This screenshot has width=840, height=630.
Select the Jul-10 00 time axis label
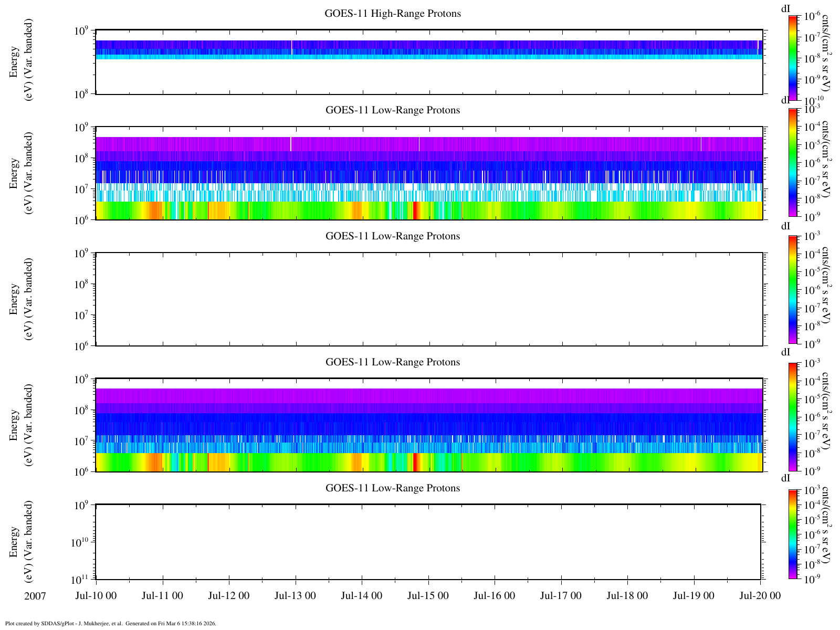coord(96,596)
